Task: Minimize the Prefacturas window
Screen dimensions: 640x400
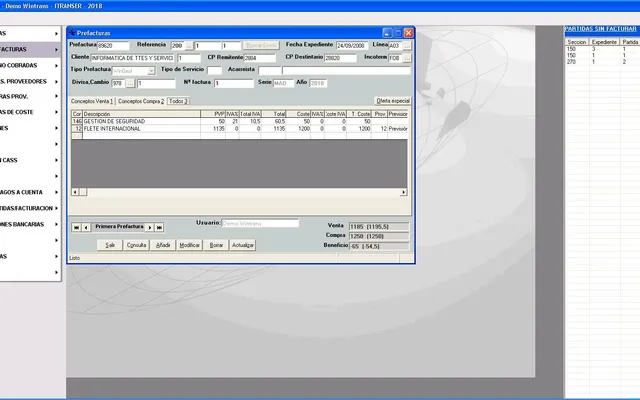Action: pos(387,33)
